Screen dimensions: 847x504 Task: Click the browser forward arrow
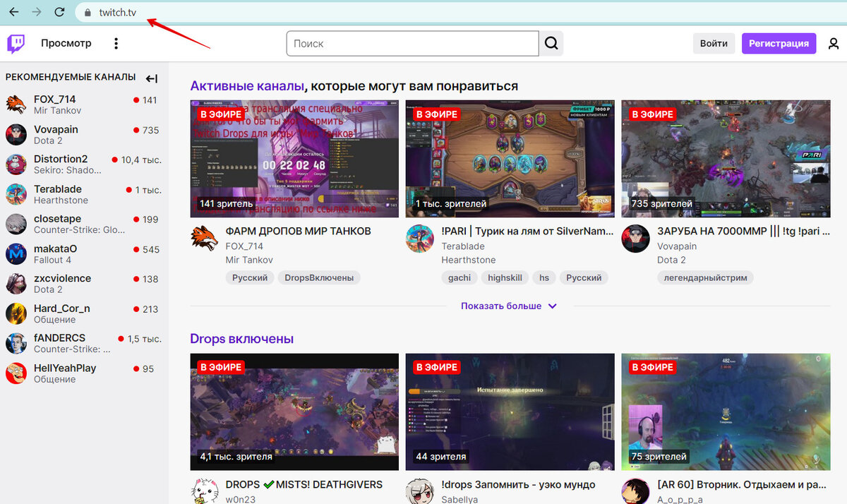[x=37, y=12]
